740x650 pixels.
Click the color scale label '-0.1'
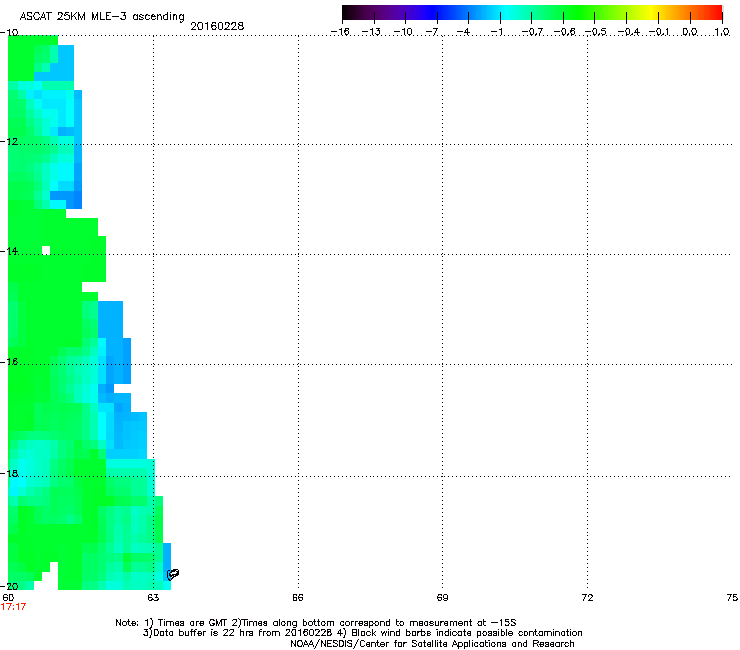[x=659, y=32]
